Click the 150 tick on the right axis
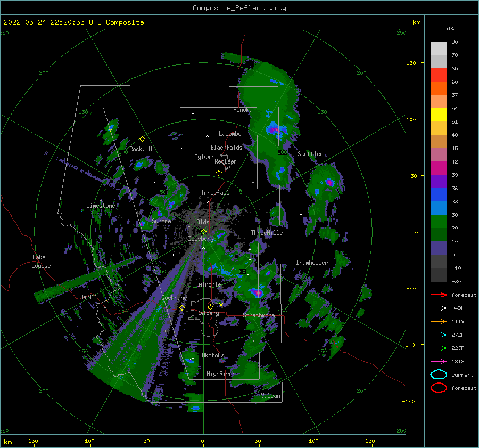 point(411,63)
